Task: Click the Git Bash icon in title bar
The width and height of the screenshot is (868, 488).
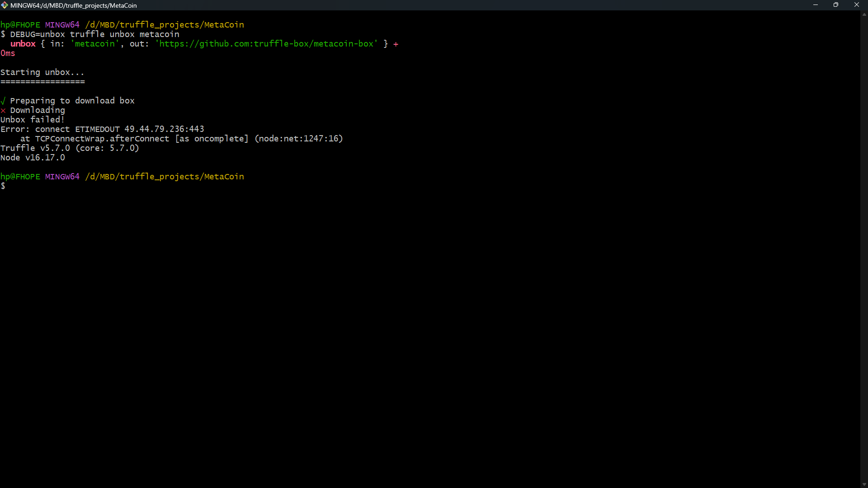Action: click(5, 5)
